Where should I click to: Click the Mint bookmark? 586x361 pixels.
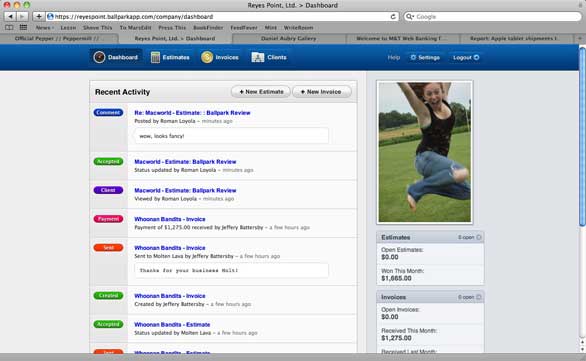271,28
